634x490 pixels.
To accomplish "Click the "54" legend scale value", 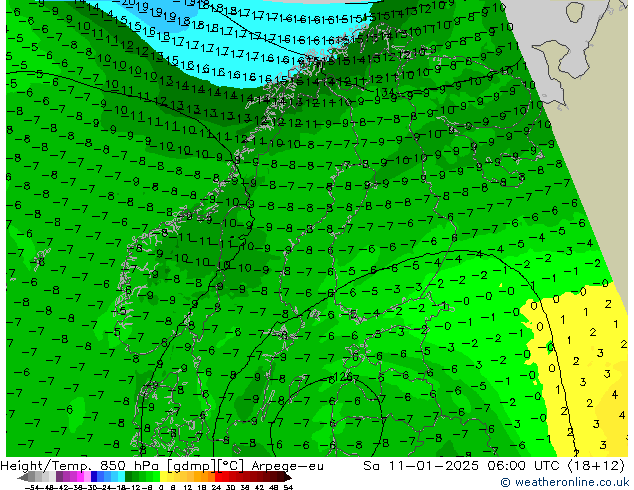I will point(288,487).
